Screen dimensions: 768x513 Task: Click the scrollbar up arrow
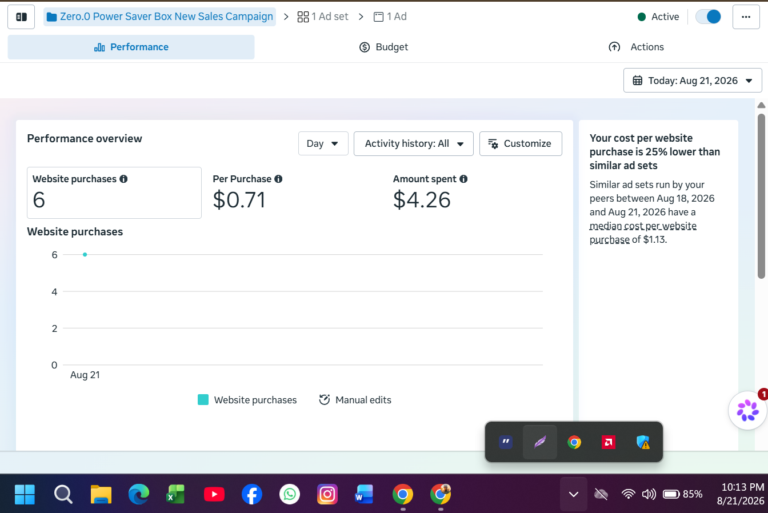pyautogui.click(x=761, y=105)
